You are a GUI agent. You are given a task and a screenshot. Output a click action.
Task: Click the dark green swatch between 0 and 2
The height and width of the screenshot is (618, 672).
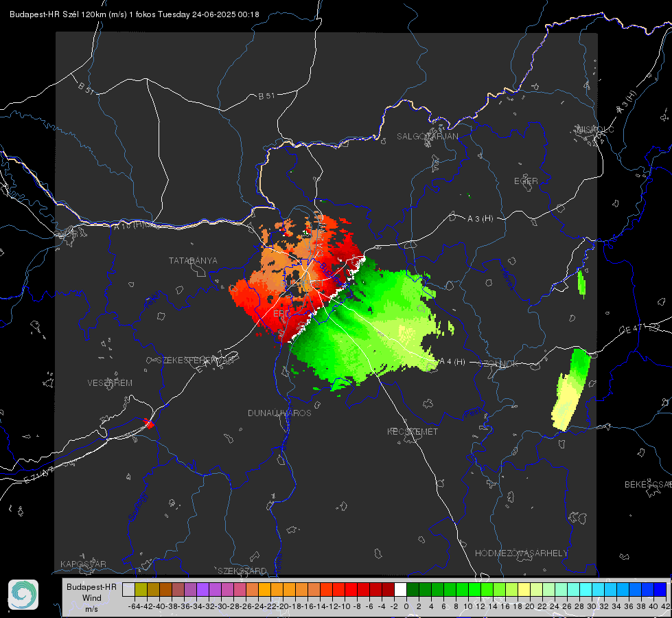(x=413, y=590)
